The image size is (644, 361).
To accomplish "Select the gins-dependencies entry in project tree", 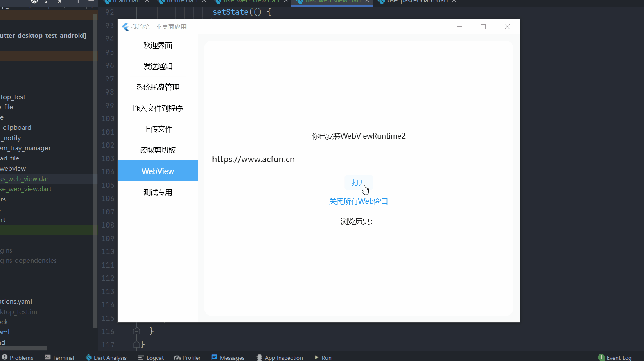I will coord(28,261).
